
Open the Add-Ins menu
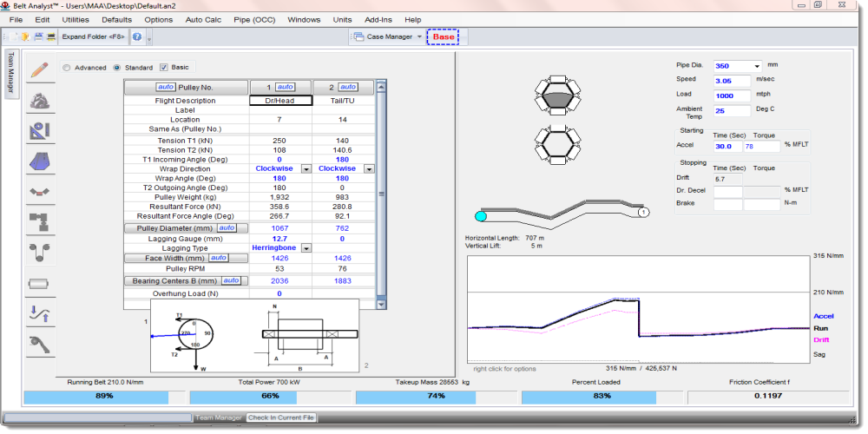pos(378,19)
